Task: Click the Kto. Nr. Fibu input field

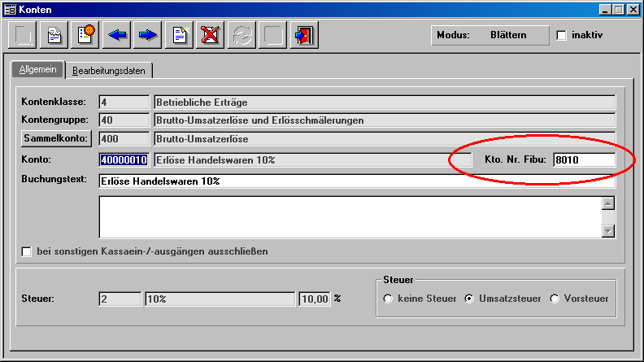Action: click(x=583, y=159)
